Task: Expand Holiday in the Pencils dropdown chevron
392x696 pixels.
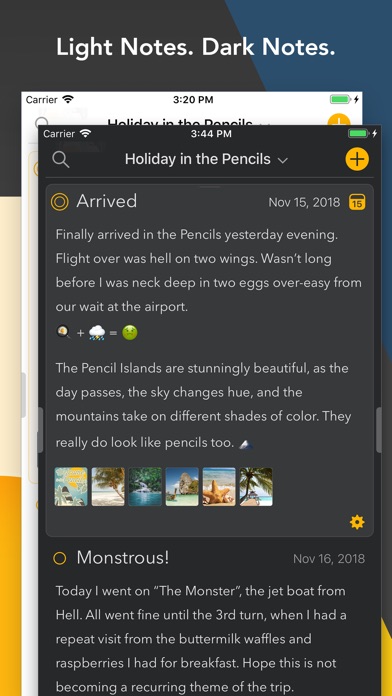Action: pos(283,160)
